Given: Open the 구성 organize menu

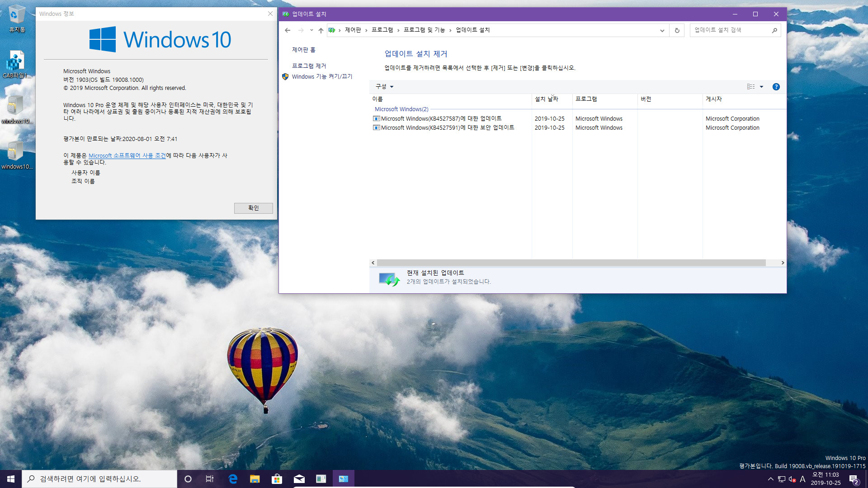Looking at the screenshot, I should pos(384,86).
